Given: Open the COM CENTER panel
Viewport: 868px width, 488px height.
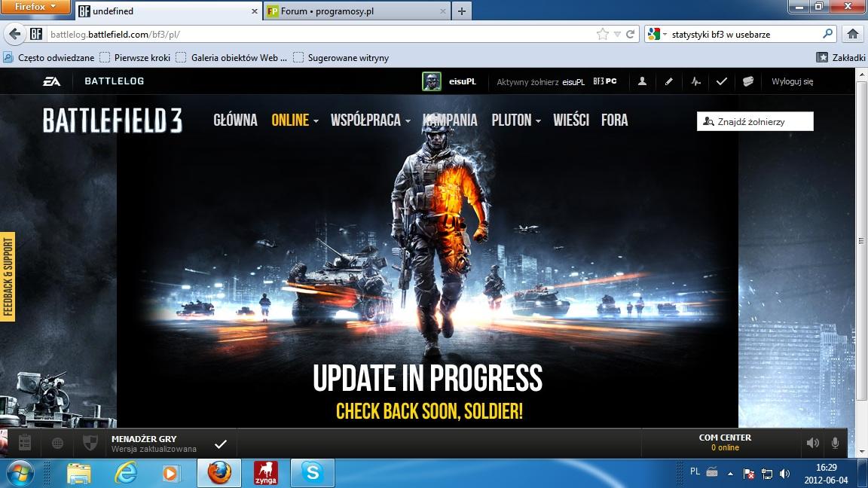Looking at the screenshot, I should pos(725,442).
